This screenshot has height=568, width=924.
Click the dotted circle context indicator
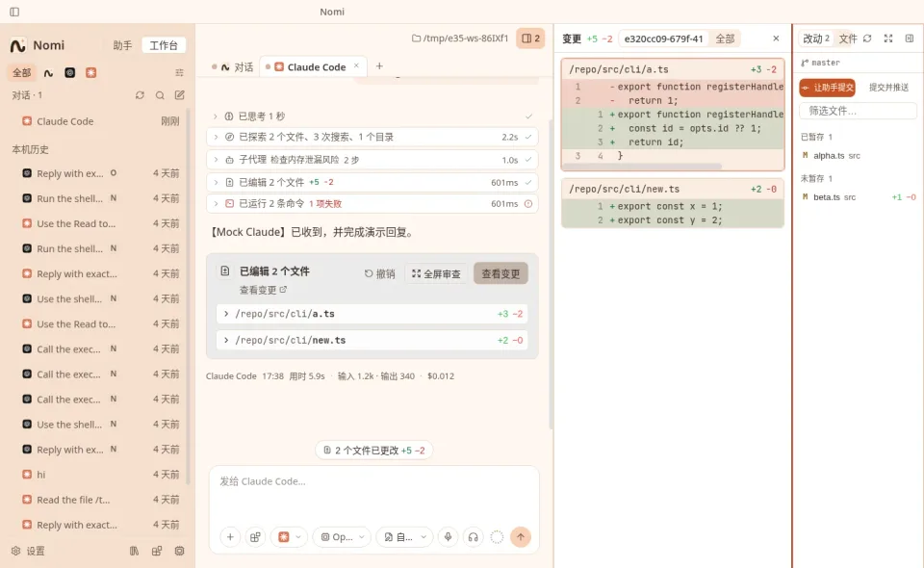coord(497,537)
